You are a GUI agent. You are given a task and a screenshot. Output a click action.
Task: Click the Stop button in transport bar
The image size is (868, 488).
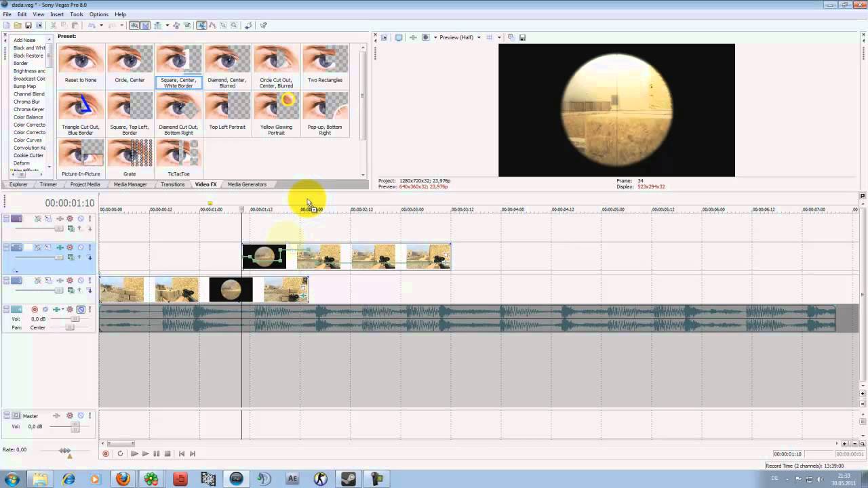[x=167, y=453]
